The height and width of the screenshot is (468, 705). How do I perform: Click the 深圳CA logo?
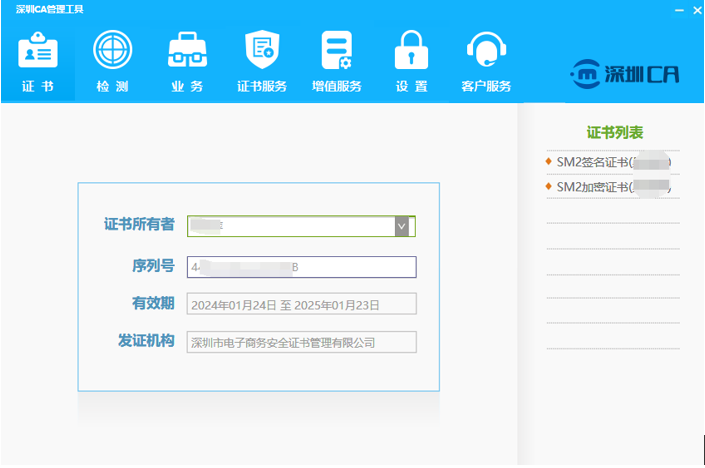(624, 73)
